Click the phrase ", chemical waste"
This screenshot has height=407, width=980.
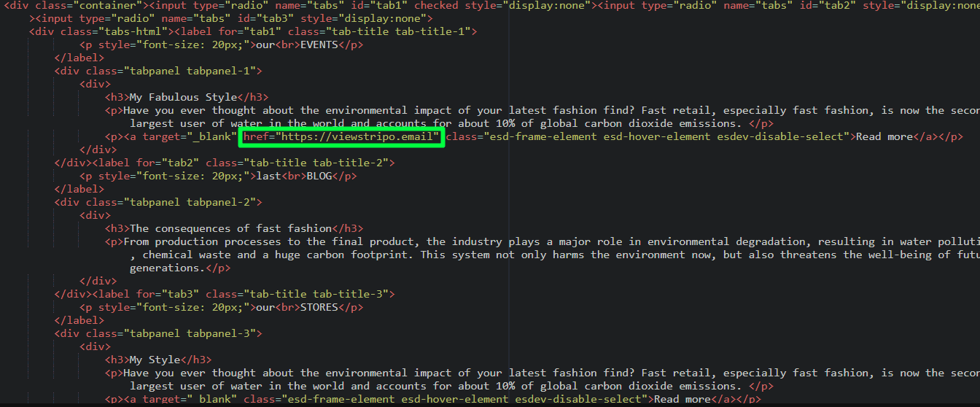click(x=180, y=255)
